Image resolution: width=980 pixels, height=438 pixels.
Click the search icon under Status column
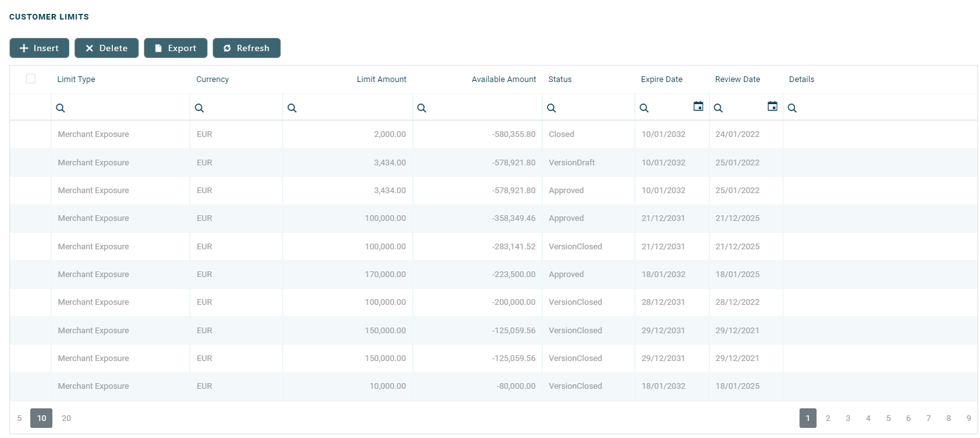click(552, 109)
